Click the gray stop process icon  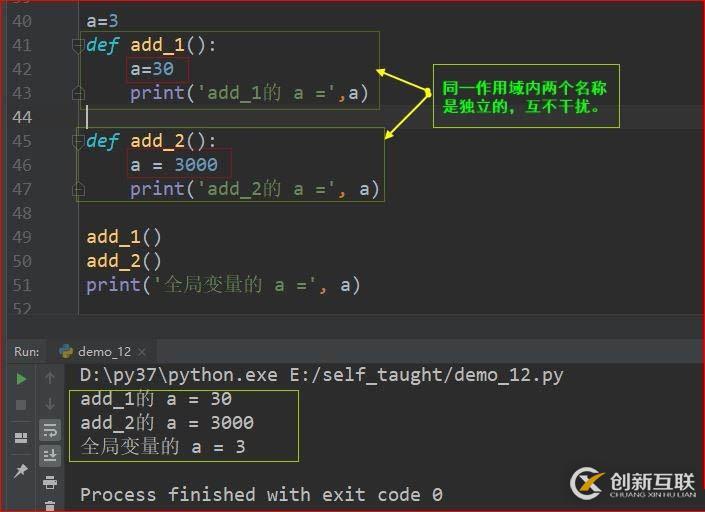click(21, 405)
